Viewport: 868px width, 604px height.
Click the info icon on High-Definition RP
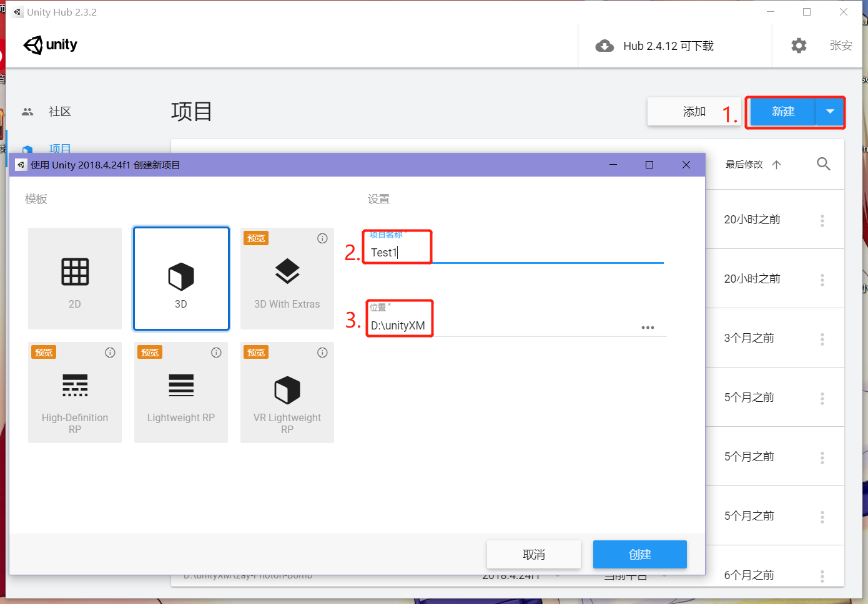(x=110, y=352)
